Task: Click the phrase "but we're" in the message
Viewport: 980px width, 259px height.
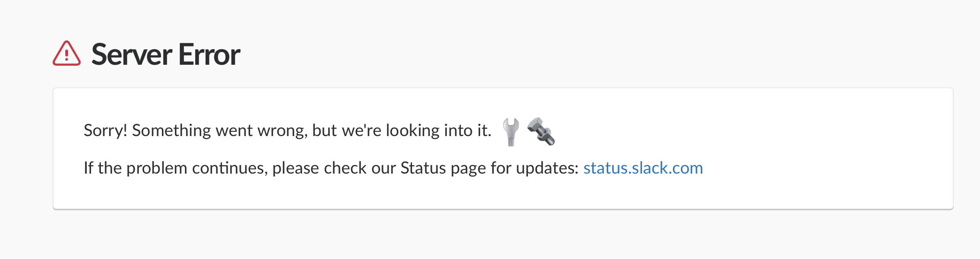Action: point(346,130)
